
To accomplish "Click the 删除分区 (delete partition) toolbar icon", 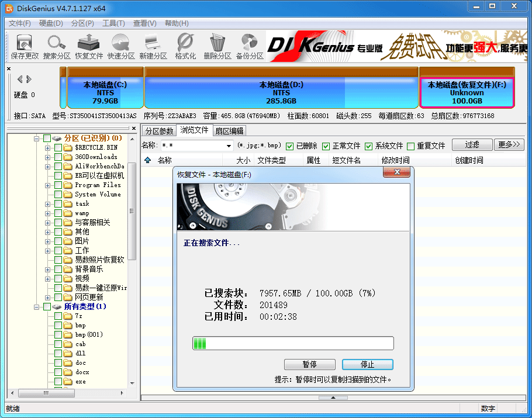I will (x=217, y=47).
